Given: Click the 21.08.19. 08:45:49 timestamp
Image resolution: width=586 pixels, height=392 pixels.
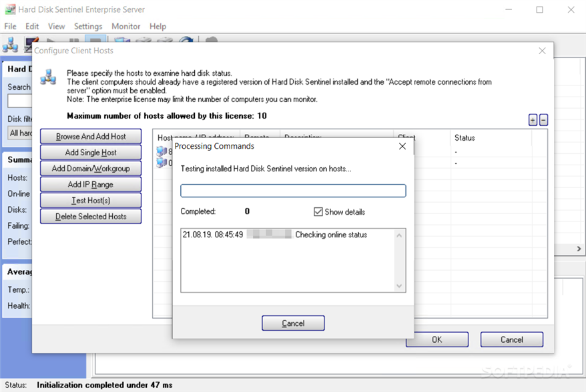Looking at the screenshot, I should (213, 235).
